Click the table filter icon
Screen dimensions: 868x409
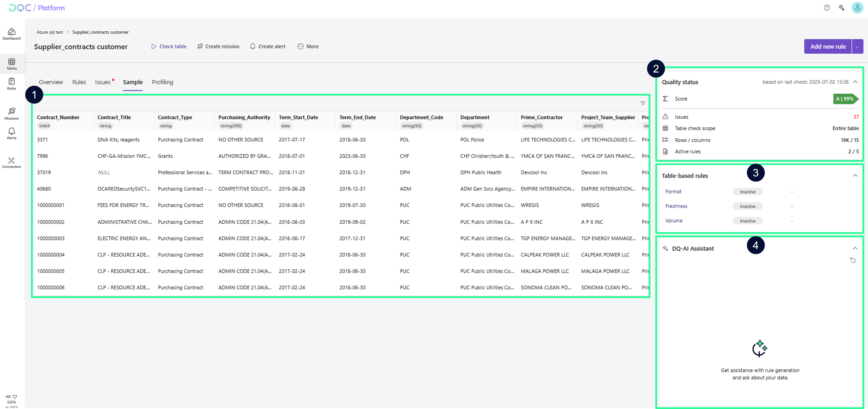pyautogui.click(x=643, y=103)
